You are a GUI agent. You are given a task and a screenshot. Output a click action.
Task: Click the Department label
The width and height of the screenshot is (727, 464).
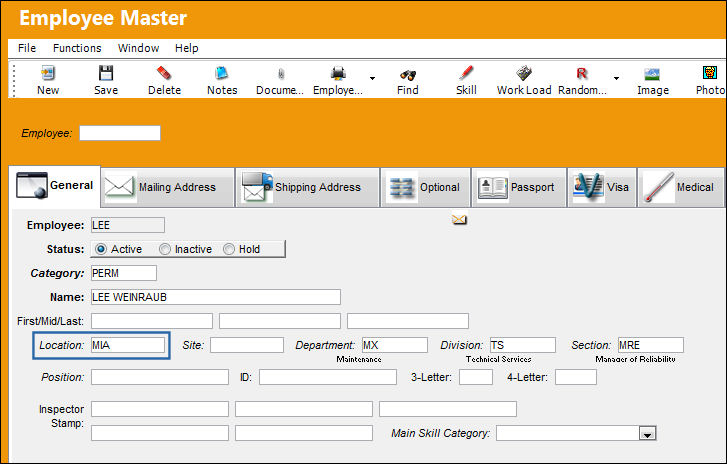click(325, 345)
